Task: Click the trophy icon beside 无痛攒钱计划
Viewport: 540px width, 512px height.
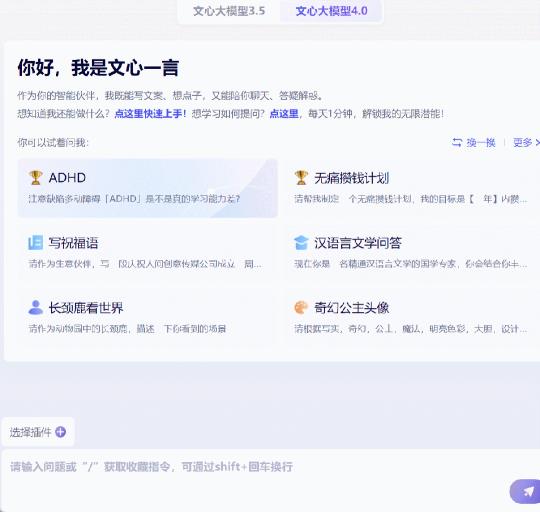Action: tap(301, 178)
